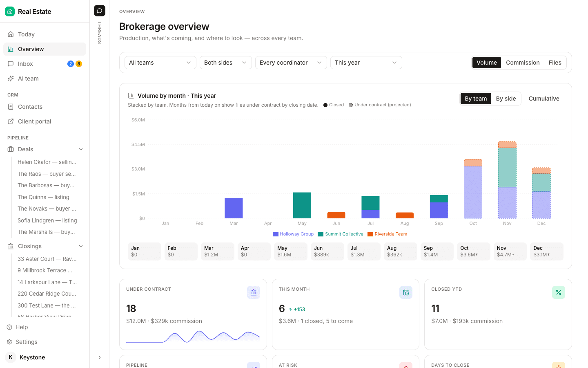Open the All teams dropdown
Viewport: 588px width, 368px height.
(x=160, y=63)
